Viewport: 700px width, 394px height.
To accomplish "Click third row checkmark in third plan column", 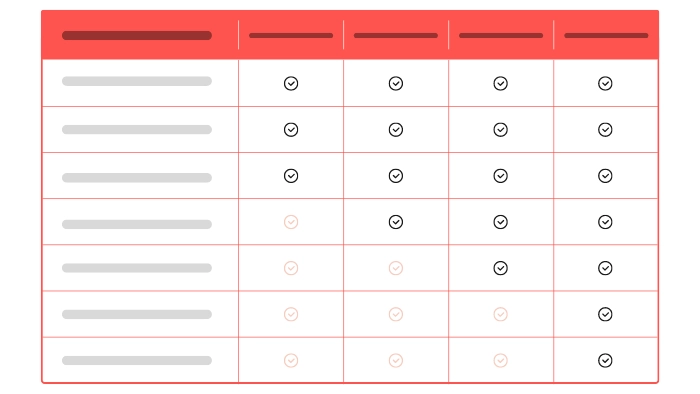I will pos(500,176).
